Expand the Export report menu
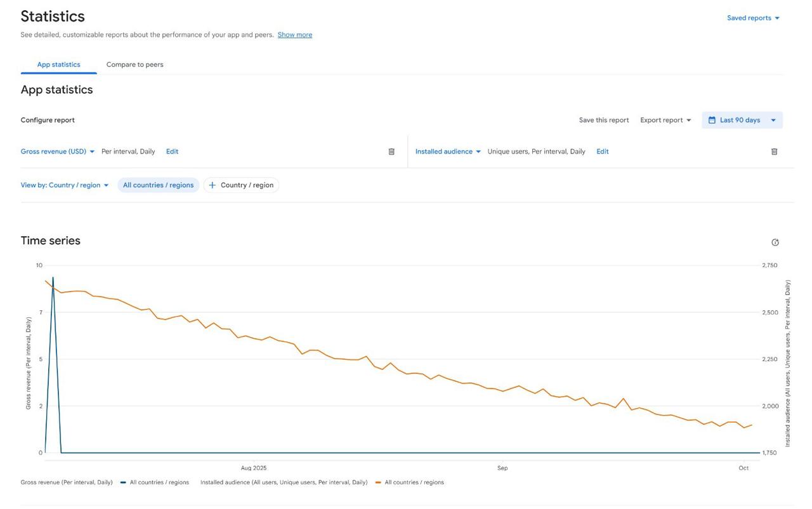 point(665,120)
